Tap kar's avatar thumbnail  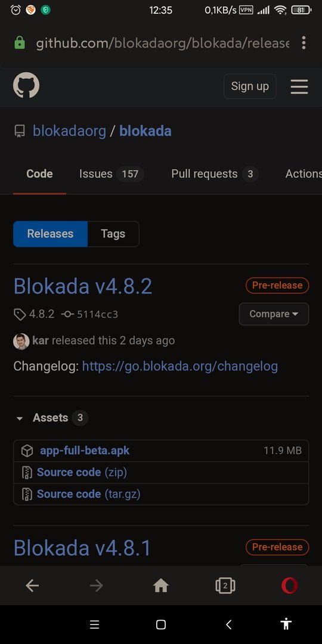(21, 341)
